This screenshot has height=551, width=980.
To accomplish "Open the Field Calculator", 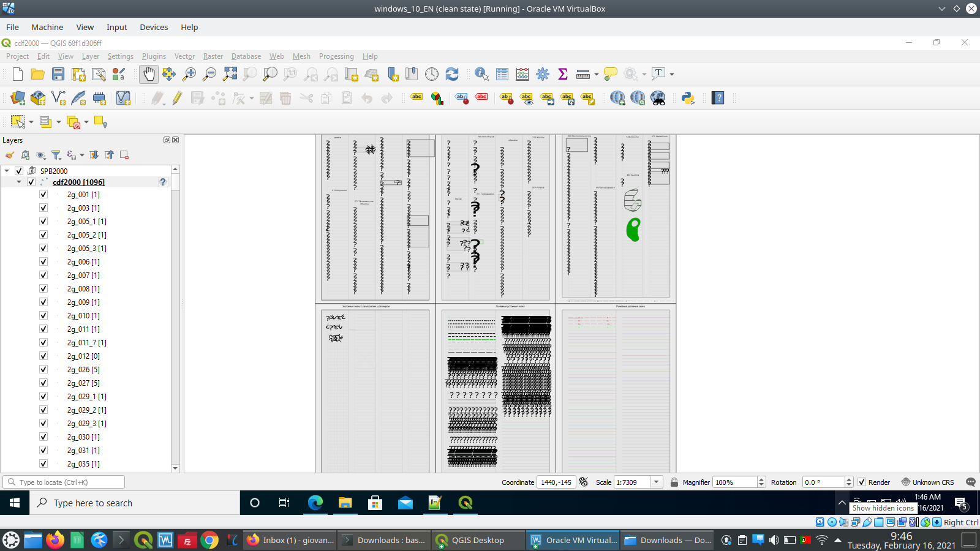I will click(522, 73).
